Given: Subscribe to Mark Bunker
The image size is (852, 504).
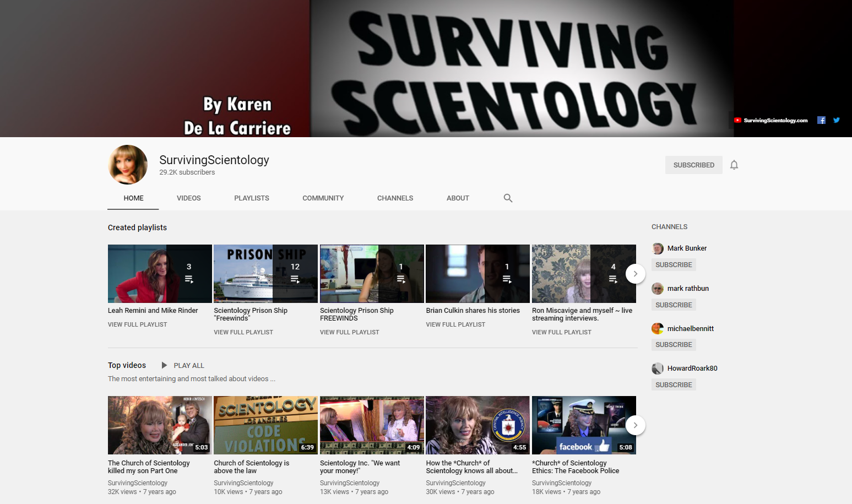Looking at the screenshot, I should [674, 265].
